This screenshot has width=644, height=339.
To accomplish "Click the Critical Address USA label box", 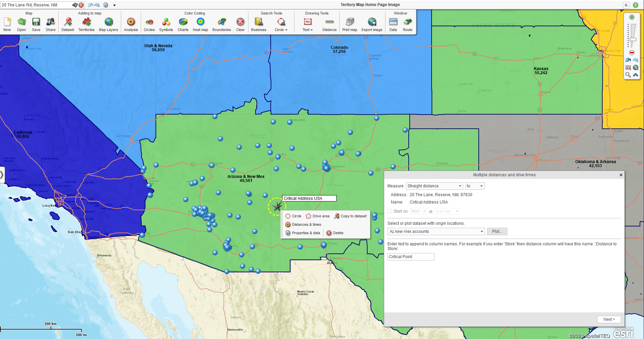I will click(x=309, y=198).
